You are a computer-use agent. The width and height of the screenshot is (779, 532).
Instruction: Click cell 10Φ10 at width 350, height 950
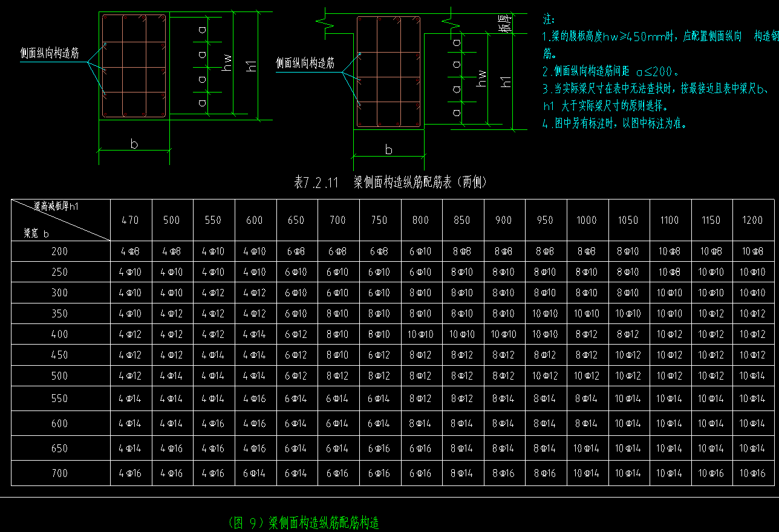tap(545, 314)
